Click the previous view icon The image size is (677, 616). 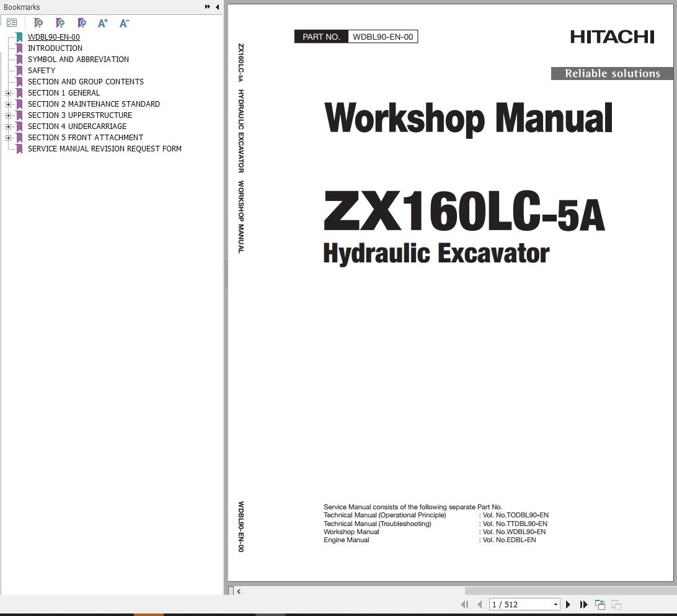(x=600, y=604)
